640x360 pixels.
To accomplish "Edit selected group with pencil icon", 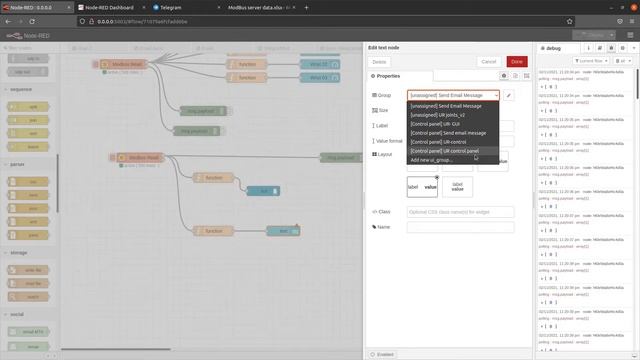I will (509, 96).
